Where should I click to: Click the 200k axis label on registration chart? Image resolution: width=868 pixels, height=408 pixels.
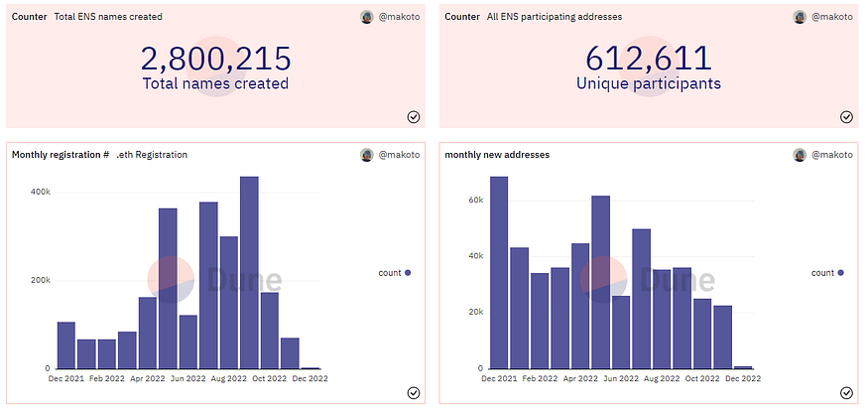pos(41,280)
